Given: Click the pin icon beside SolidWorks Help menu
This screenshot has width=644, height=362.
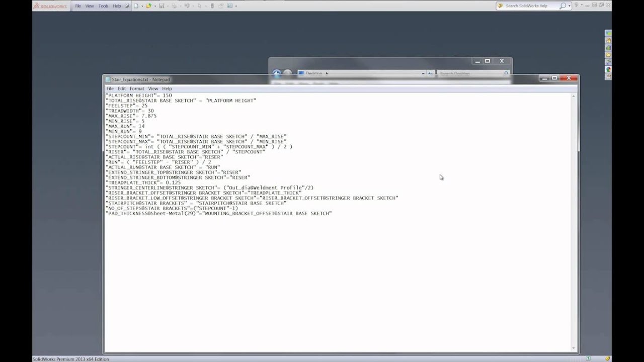Looking at the screenshot, I should coord(127,6).
